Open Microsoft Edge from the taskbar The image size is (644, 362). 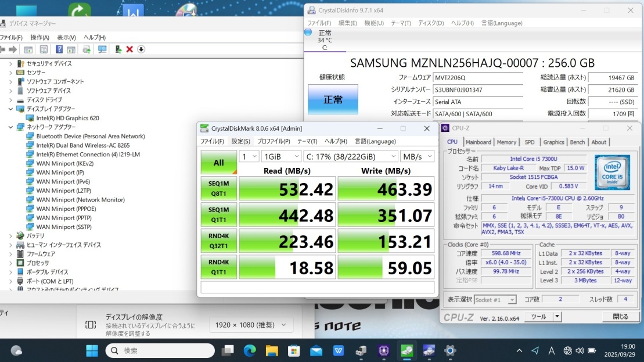coord(250,350)
